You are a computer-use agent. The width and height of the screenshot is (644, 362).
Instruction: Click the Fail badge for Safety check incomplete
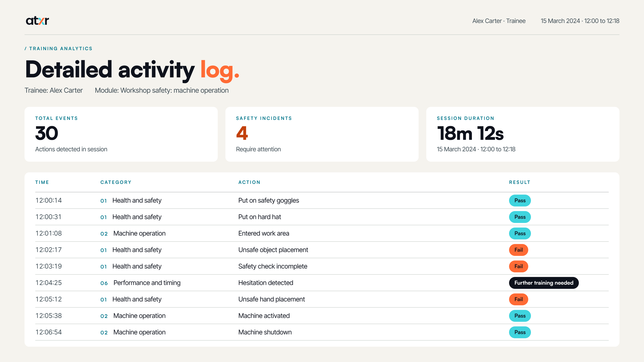pyautogui.click(x=518, y=266)
